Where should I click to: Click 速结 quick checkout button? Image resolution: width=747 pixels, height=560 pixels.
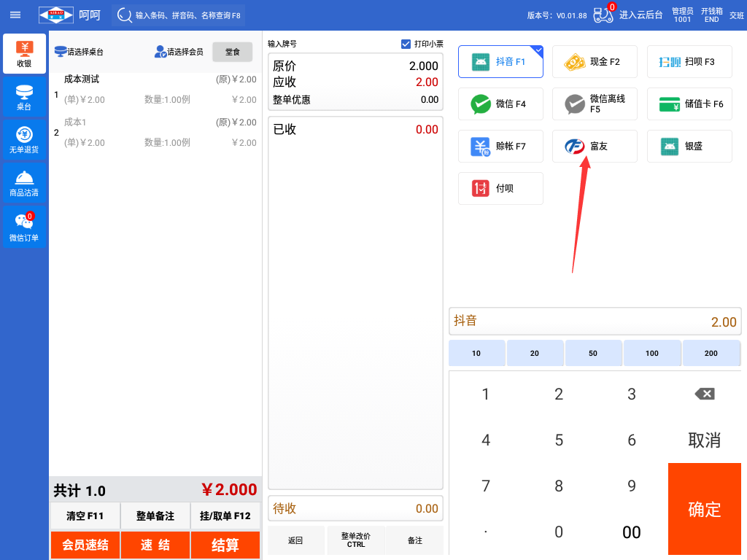(x=155, y=545)
